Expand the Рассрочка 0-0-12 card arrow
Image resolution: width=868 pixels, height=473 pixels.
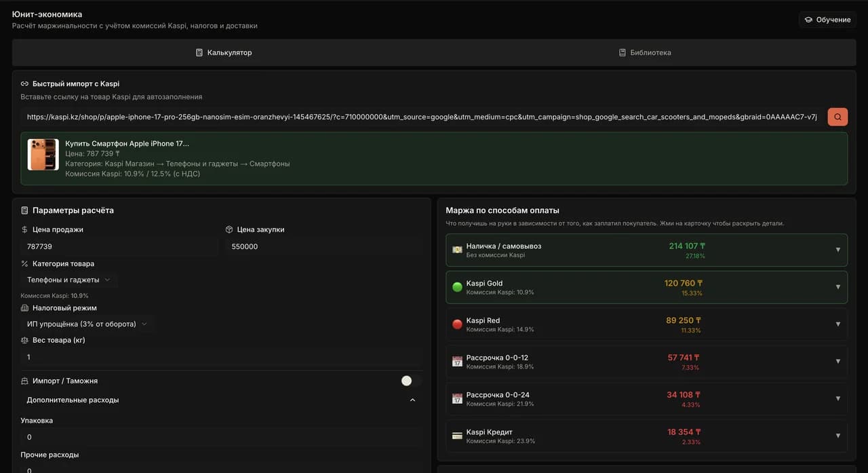coord(837,362)
